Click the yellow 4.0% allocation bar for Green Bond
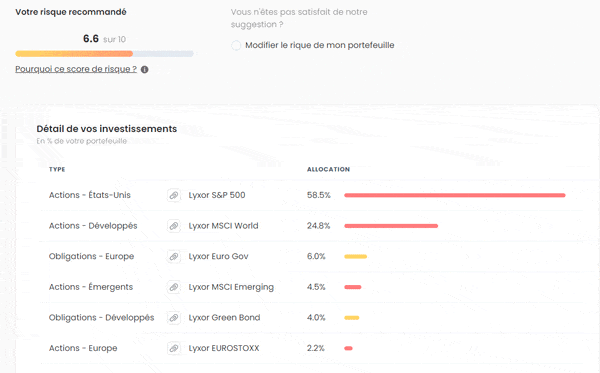 [352, 318]
